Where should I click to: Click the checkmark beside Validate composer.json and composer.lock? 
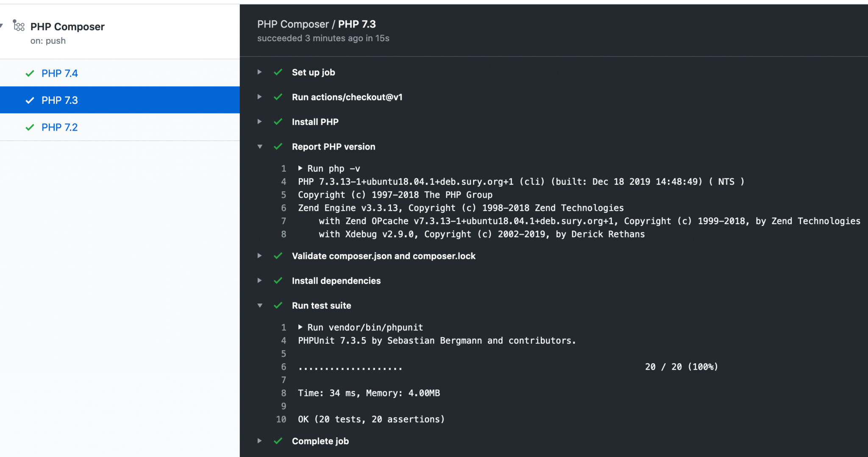tap(278, 256)
